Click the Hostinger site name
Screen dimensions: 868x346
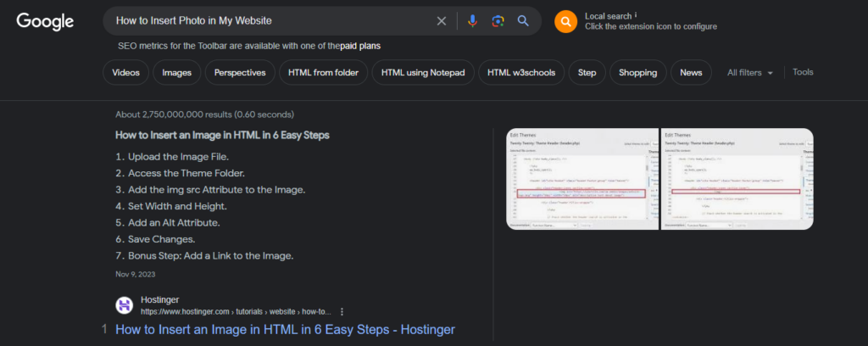pos(160,299)
